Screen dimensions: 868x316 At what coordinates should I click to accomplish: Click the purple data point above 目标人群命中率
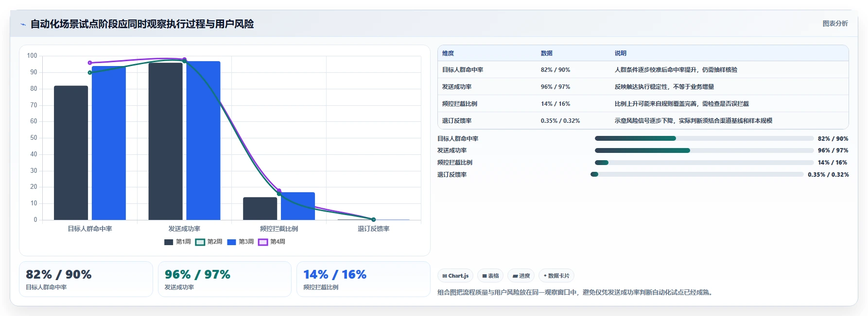point(90,63)
